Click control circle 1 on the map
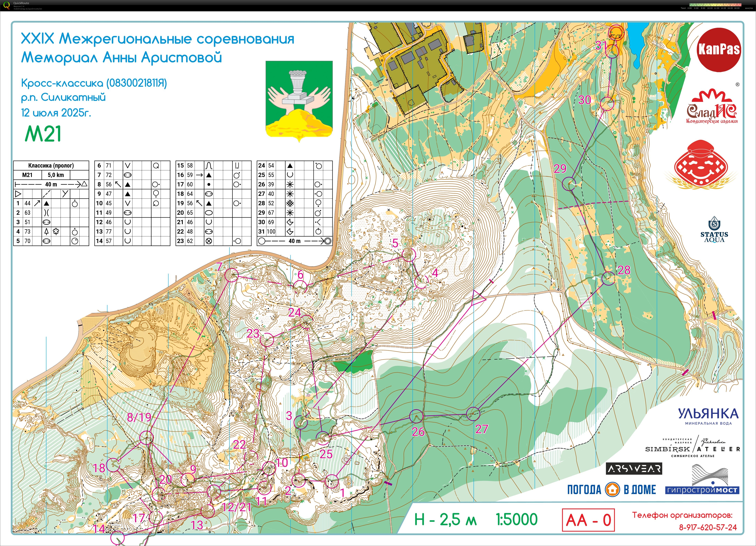756x546 pixels. point(332,481)
